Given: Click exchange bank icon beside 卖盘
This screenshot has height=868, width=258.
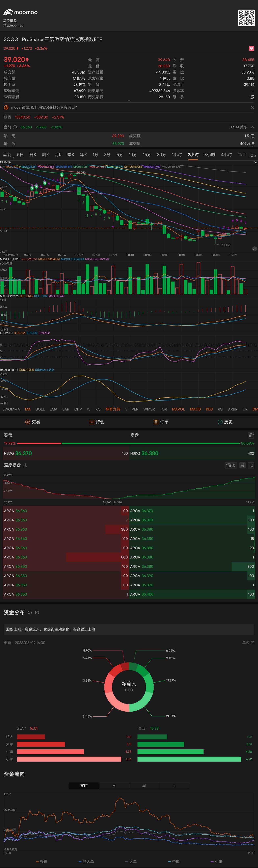Looking at the screenshot, I should click(251, 435).
